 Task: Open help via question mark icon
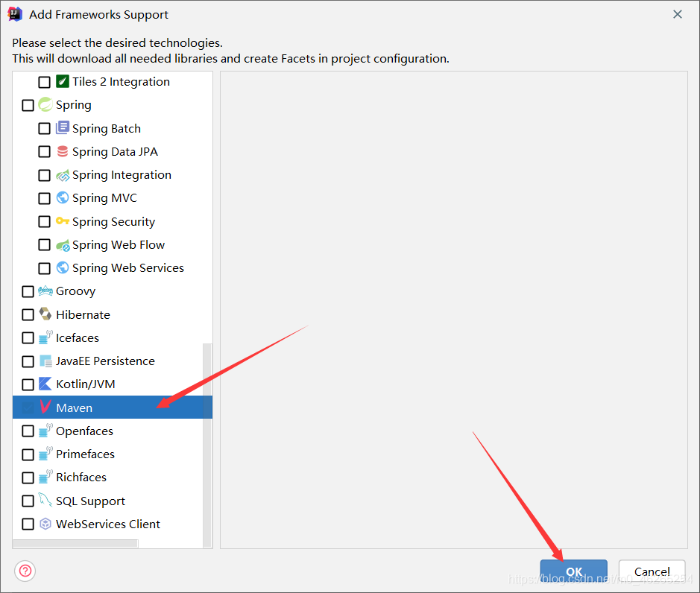pos(25,571)
